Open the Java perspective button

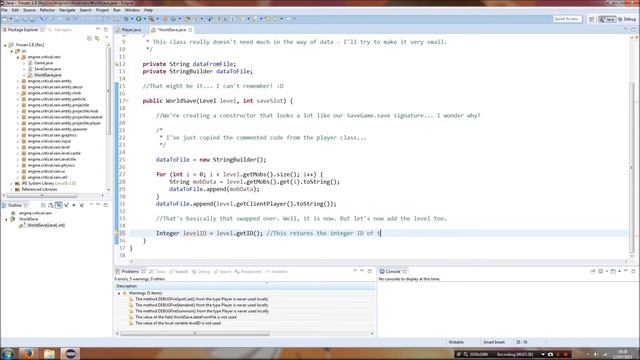click(x=607, y=19)
